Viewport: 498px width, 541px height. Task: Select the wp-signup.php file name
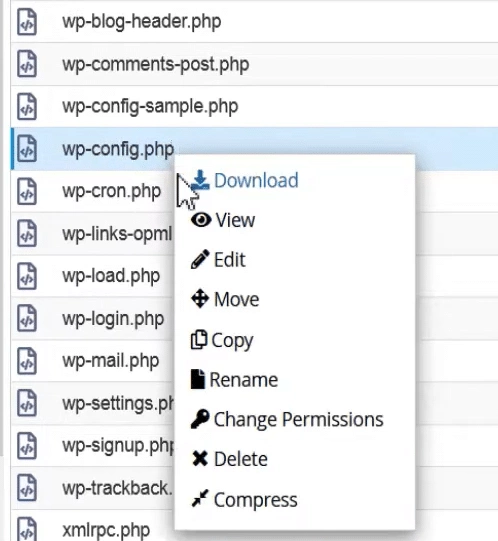[x=118, y=446]
